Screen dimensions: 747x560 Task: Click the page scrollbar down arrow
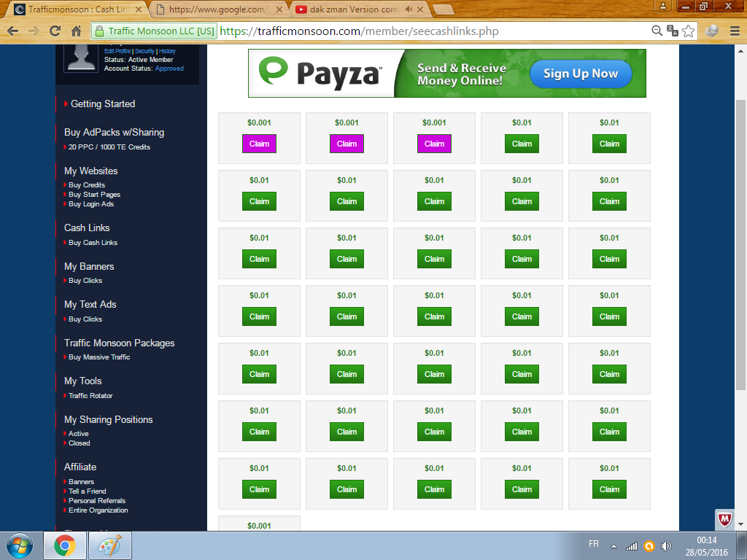[x=740, y=524]
